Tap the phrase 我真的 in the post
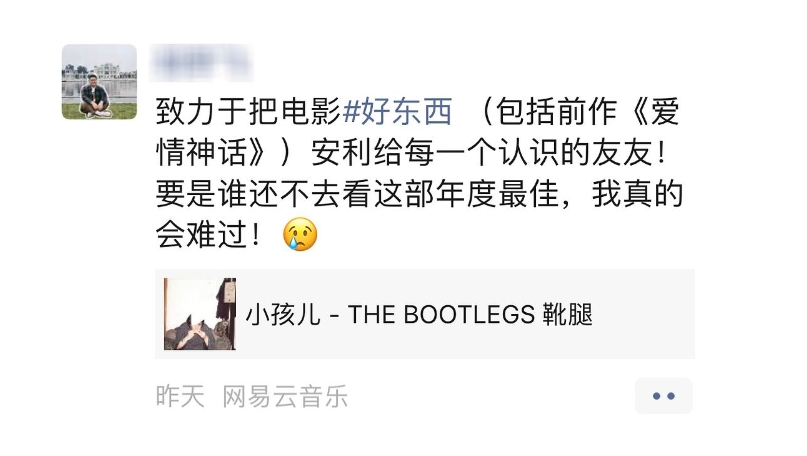The height and width of the screenshot is (456, 807). (637, 194)
